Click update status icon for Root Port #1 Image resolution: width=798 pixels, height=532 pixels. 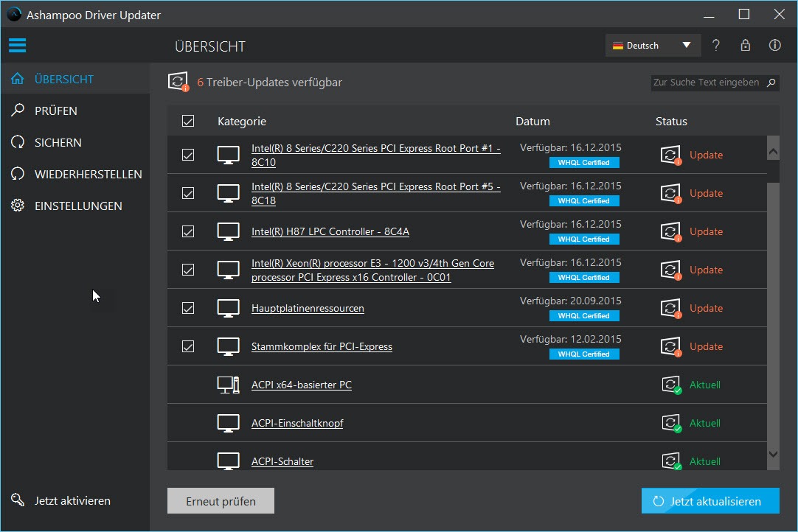670,155
